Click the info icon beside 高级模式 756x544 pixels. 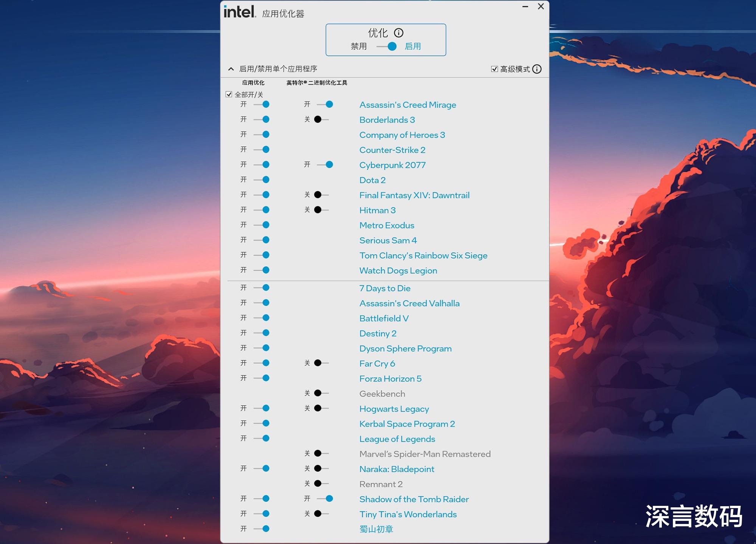tap(537, 69)
